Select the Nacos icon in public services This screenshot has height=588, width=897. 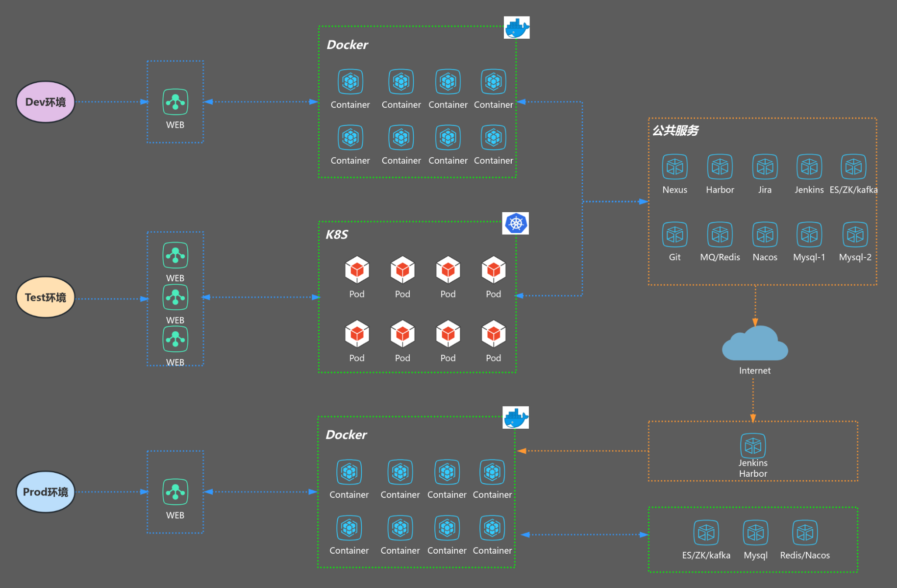point(765,235)
